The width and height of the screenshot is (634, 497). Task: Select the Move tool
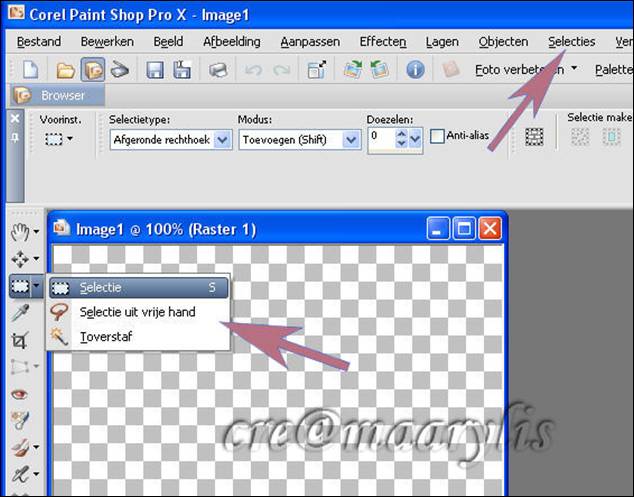pyautogui.click(x=19, y=259)
